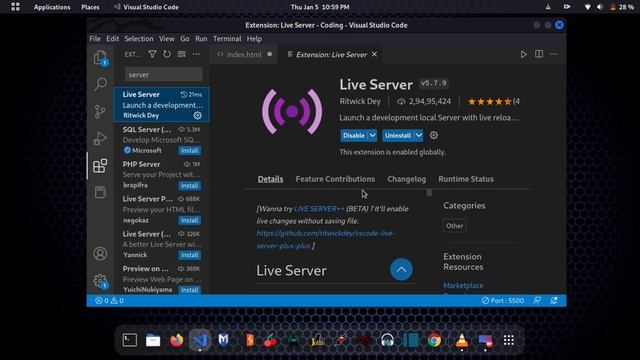Open Run and Debug view
This screenshot has height=360, width=640.
pyautogui.click(x=100, y=138)
